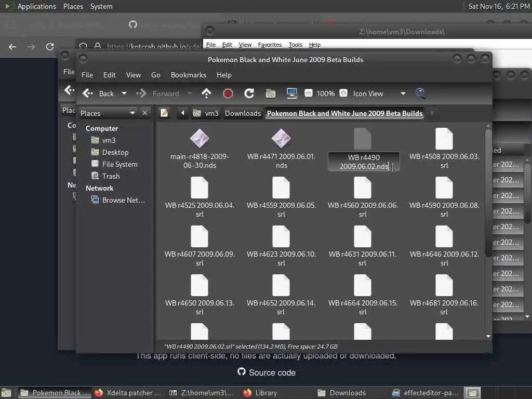Image resolution: width=532 pixels, height=399 pixels.
Task: Toggle the text location entry button
Action: (x=165, y=113)
